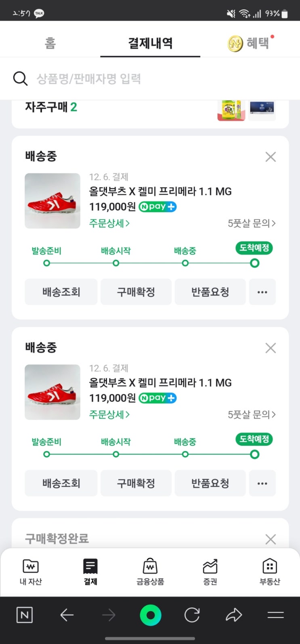Switch to the 홈 tab
Screen dimensions: 300x644
click(x=50, y=43)
